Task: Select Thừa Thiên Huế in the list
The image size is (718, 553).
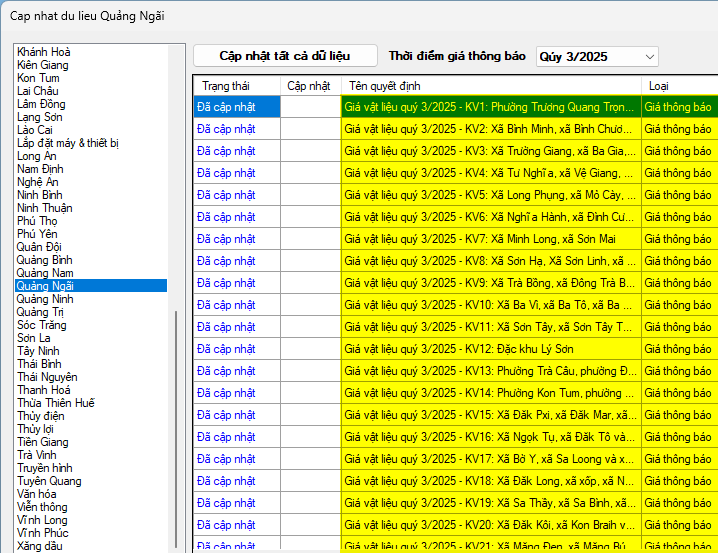Action: pos(56,403)
